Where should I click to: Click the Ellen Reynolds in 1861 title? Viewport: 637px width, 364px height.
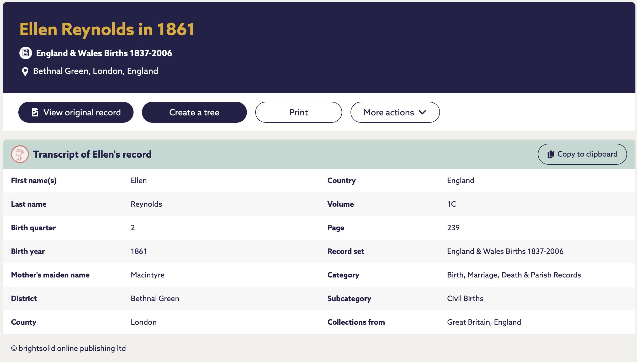pyautogui.click(x=107, y=29)
